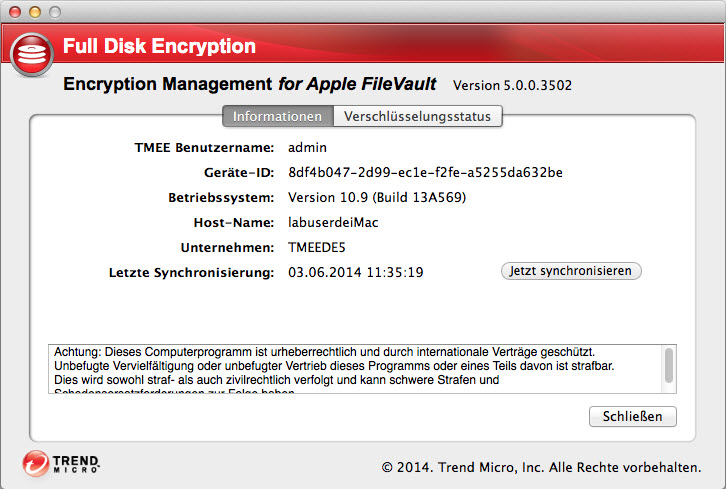Switch to the Verschlüsselungsstatus tab
This screenshot has height=489, width=726.
pyautogui.click(x=417, y=116)
